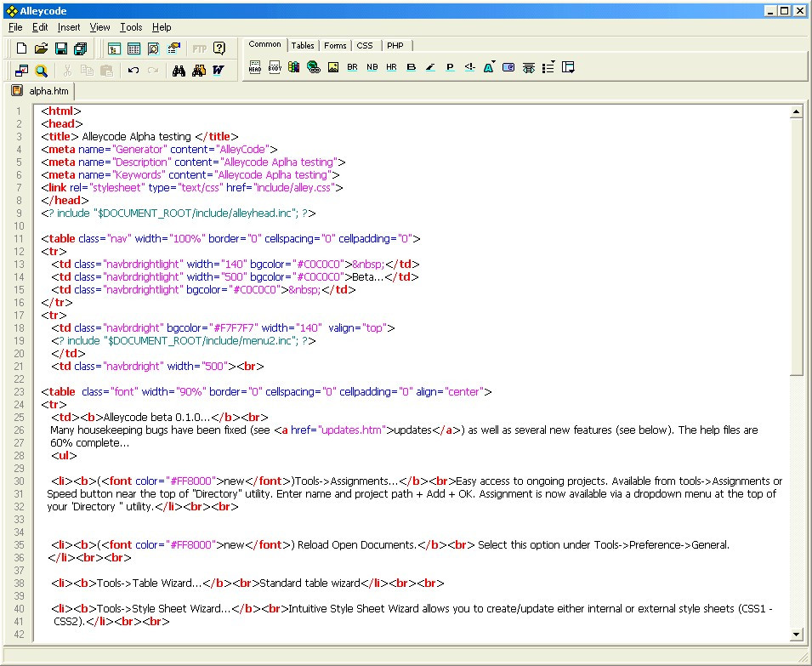
Task: Switch to the Common tab
Action: pyautogui.click(x=264, y=44)
